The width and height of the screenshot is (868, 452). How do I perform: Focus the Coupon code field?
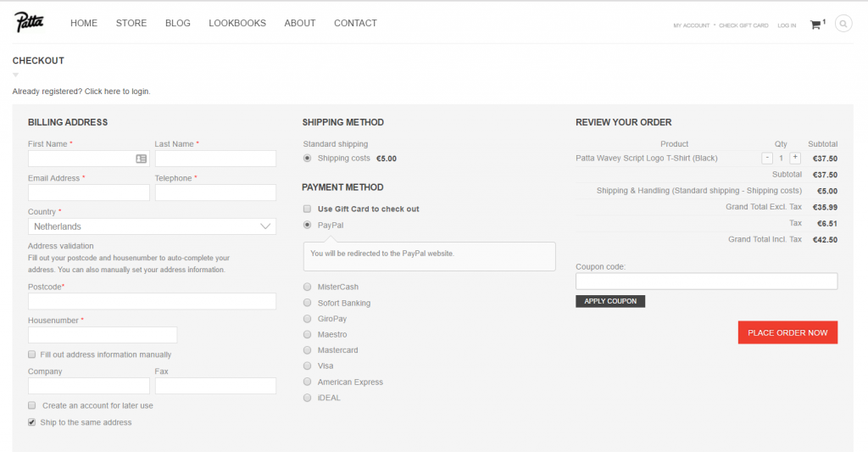pos(706,282)
